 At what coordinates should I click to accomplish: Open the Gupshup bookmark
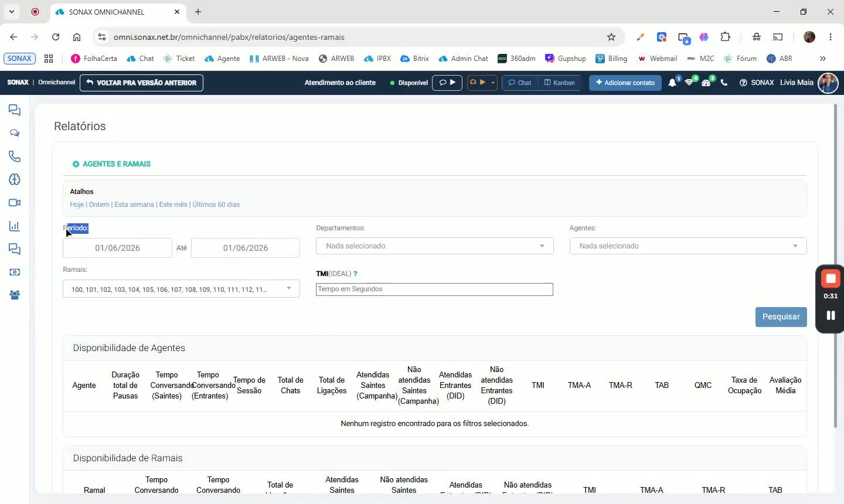pyautogui.click(x=566, y=59)
